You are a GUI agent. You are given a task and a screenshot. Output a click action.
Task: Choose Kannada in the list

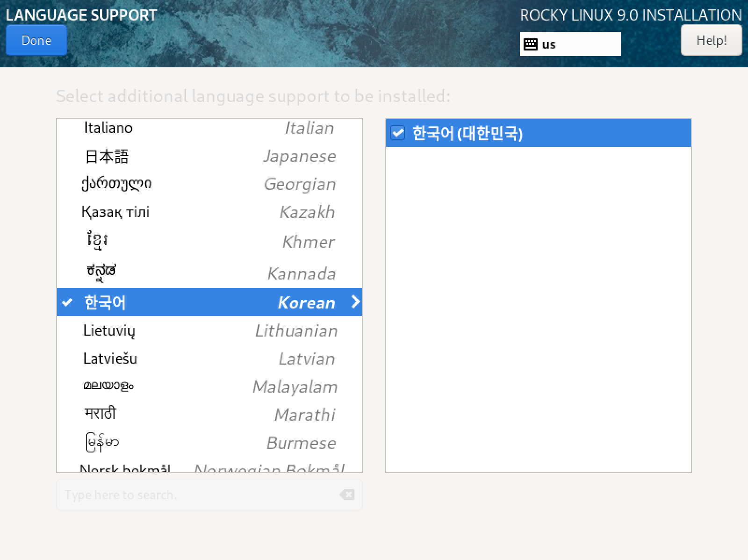tap(209, 273)
